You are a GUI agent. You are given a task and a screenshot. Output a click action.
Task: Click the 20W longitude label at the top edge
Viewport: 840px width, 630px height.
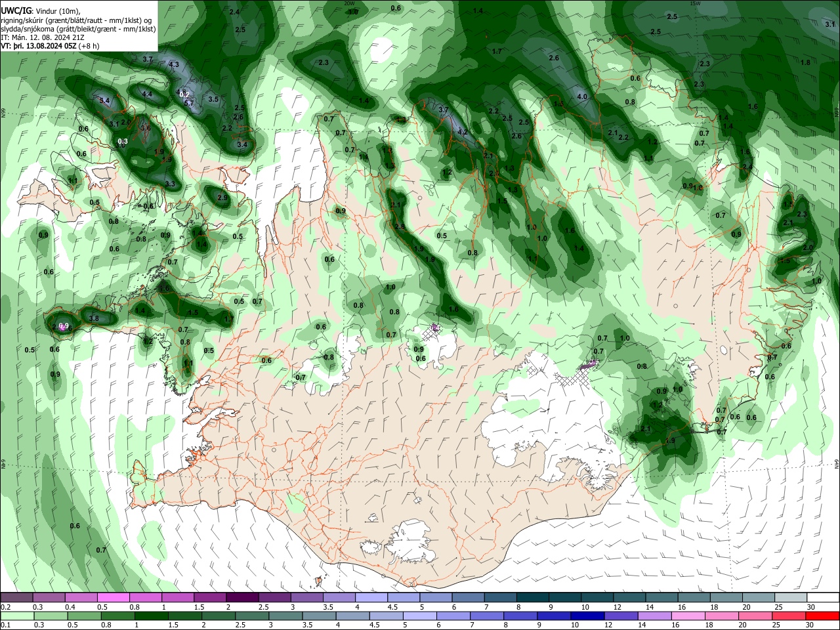coord(349,3)
